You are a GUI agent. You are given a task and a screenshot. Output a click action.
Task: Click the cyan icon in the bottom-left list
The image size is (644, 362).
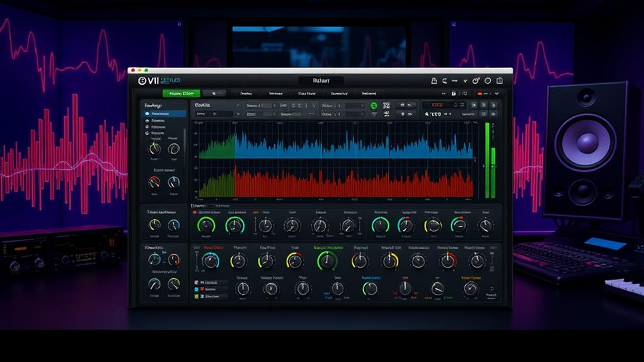click(197, 290)
